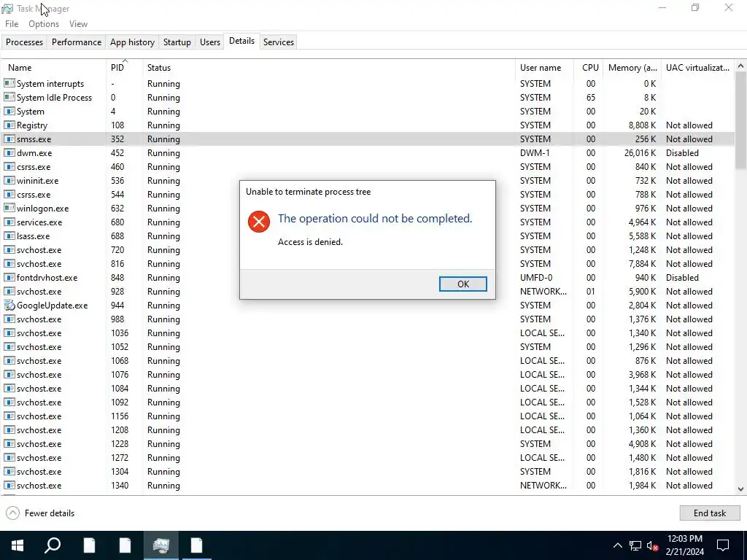
Task: Open the Options menu
Action: 44,24
